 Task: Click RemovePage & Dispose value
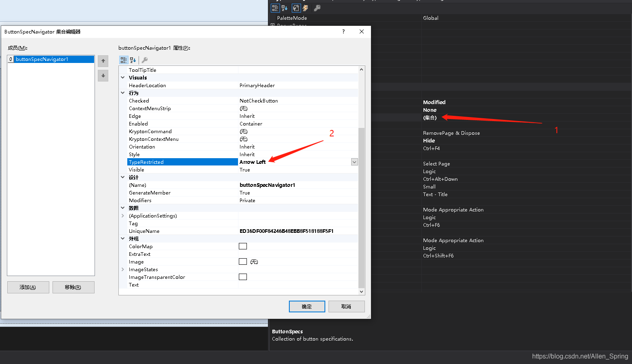click(x=451, y=133)
